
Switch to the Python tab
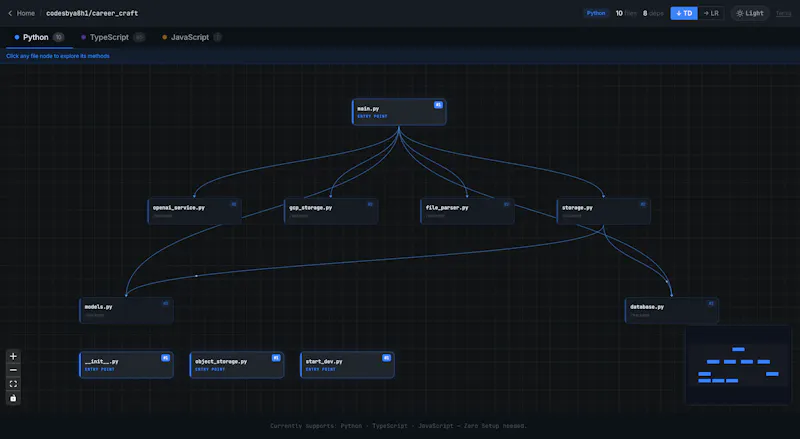[39, 37]
